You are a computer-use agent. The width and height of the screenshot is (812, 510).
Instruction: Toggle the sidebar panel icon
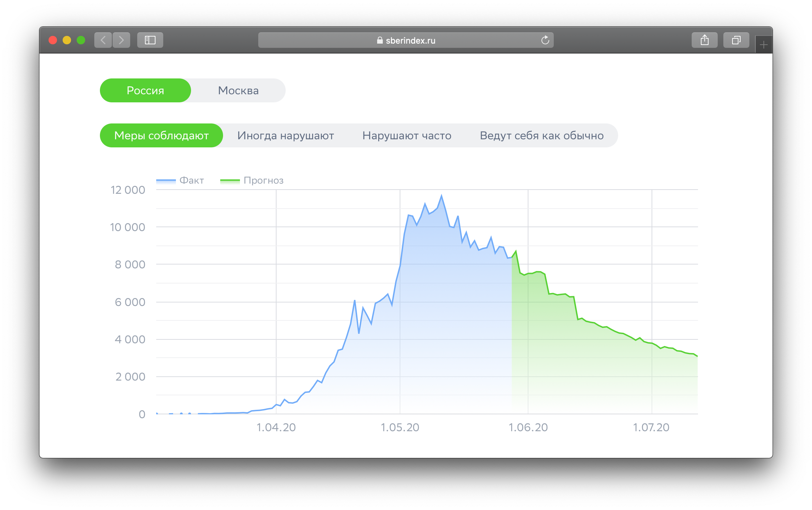pyautogui.click(x=150, y=40)
